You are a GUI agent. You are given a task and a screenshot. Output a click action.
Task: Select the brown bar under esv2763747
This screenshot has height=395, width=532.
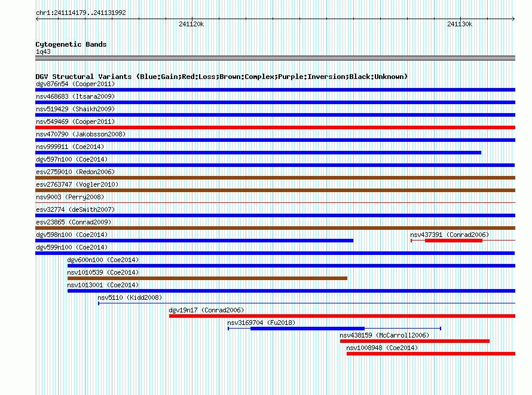tap(275, 190)
